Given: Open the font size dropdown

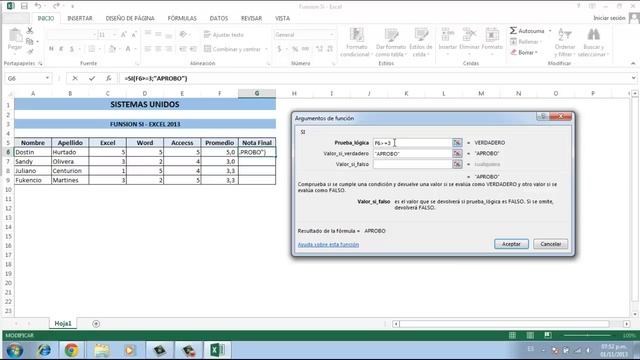Looking at the screenshot, I should coord(114,35).
